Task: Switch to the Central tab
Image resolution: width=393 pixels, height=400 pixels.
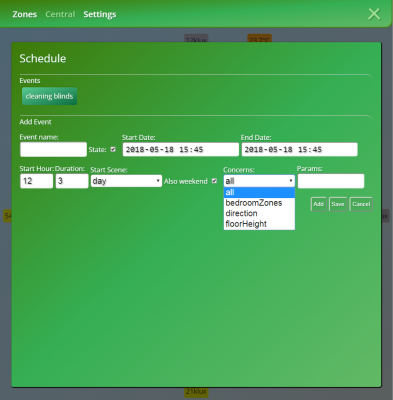Action: click(60, 14)
